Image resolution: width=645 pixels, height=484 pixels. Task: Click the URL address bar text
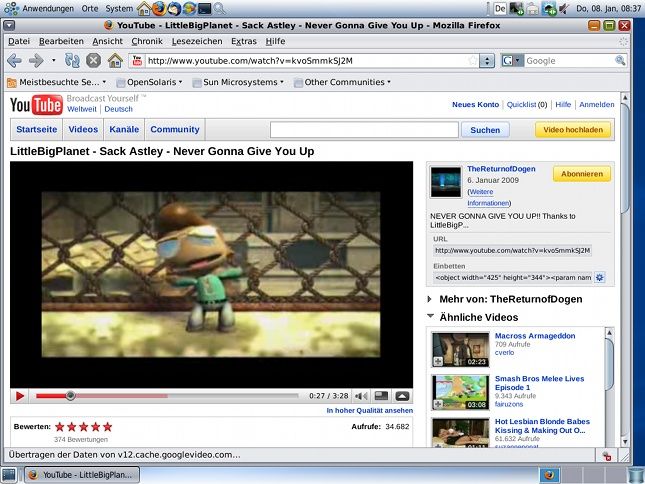pos(250,61)
